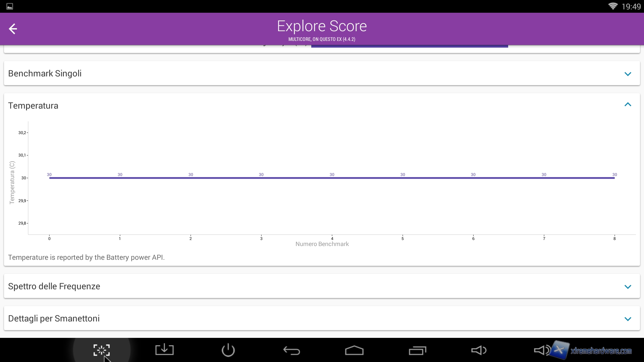
Task: Open the recent apps overview icon
Action: (417, 350)
